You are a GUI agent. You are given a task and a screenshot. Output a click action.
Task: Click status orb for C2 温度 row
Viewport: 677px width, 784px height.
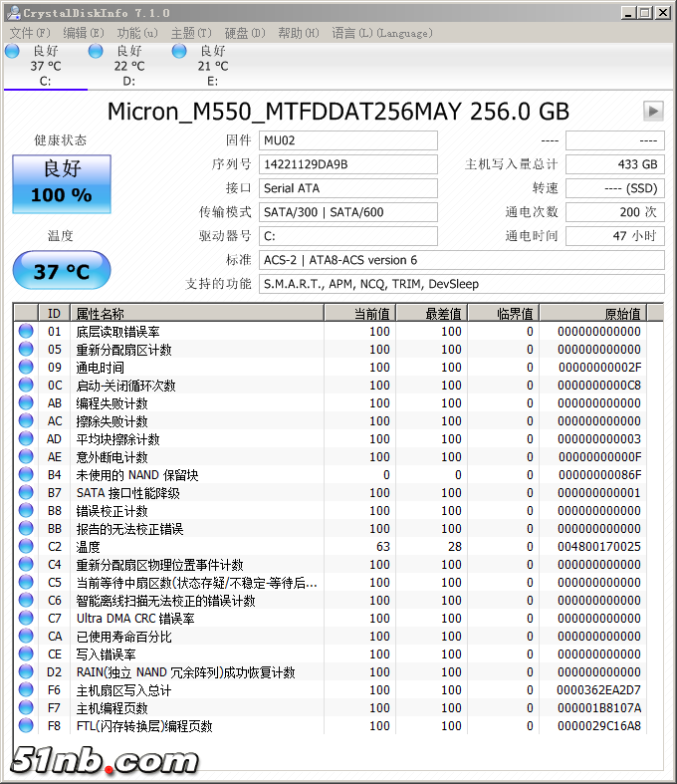pyautogui.click(x=26, y=547)
